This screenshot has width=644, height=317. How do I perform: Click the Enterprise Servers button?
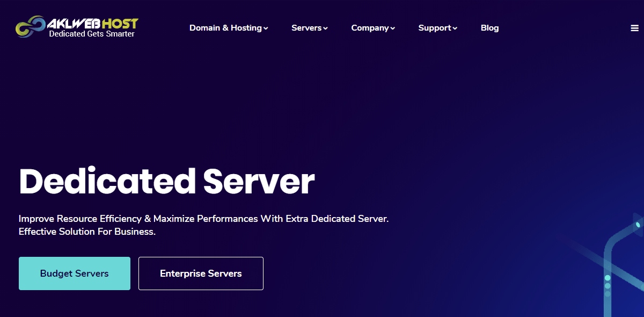tap(201, 273)
